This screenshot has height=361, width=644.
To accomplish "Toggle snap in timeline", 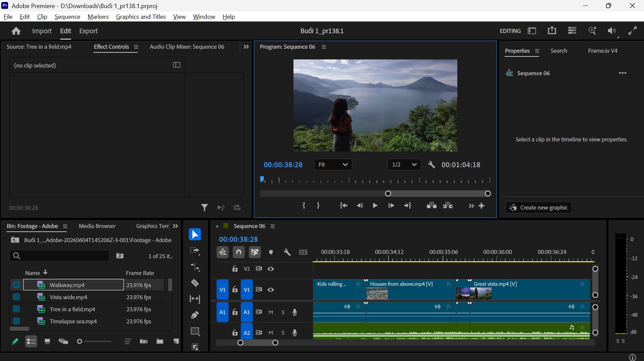I will coord(239,252).
